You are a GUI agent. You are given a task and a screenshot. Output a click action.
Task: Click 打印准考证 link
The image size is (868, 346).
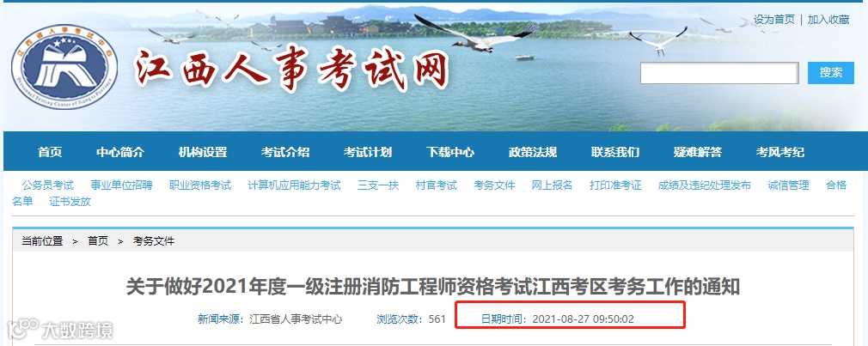615,185
